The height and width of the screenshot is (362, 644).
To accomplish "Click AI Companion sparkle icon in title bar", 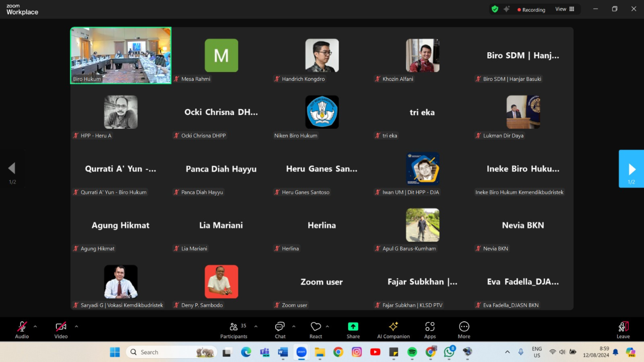I will (507, 9).
